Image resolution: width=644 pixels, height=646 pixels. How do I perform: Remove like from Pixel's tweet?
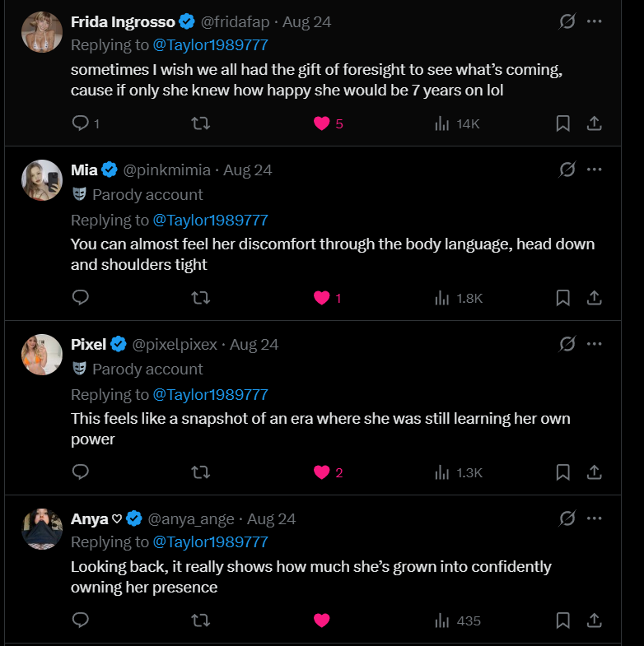[322, 472]
